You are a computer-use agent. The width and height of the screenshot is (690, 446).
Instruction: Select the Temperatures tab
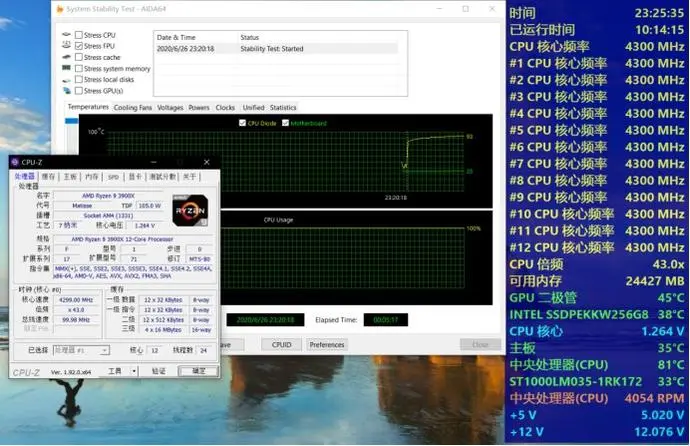click(88, 107)
